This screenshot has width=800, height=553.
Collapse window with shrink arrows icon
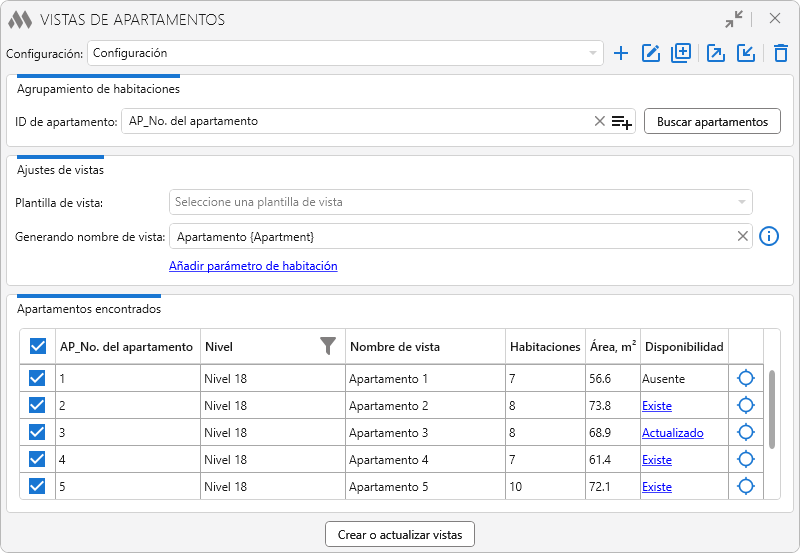tap(734, 19)
